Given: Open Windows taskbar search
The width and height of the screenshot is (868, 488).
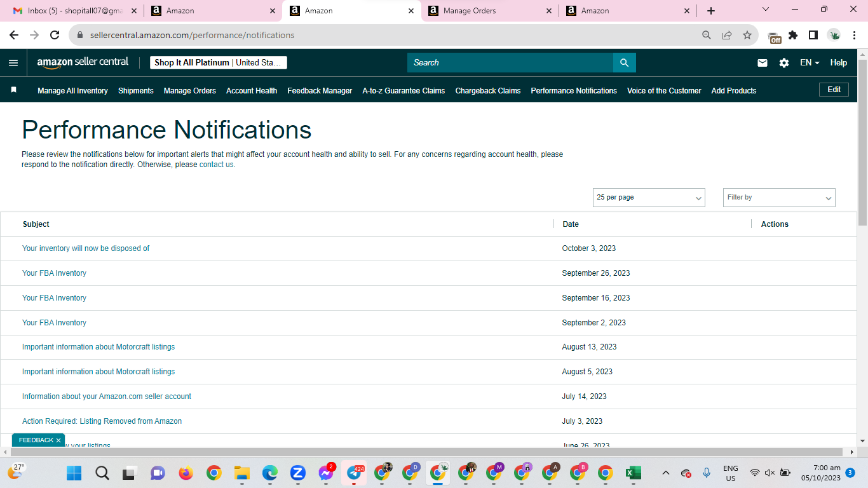Looking at the screenshot, I should [x=102, y=473].
